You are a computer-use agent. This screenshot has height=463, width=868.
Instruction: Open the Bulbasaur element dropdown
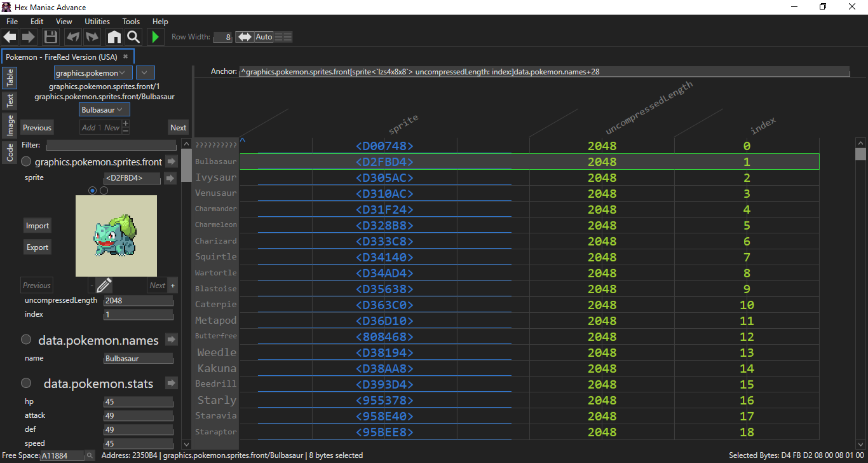pyautogui.click(x=104, y=109)
